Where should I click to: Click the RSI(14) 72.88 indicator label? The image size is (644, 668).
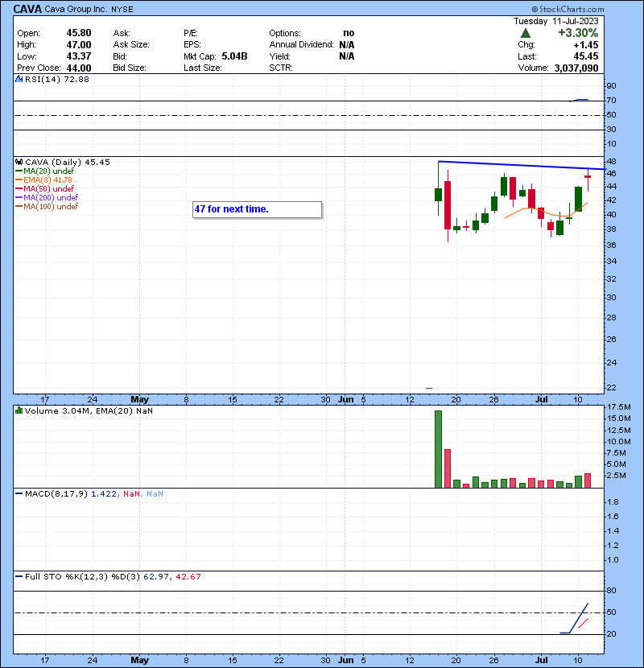click(x=57, y=79)
